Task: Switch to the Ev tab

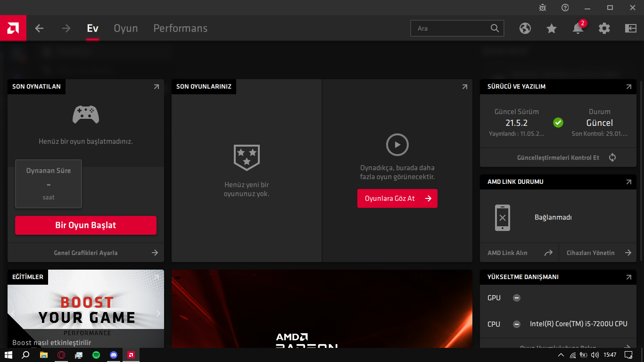Action: point(92,28)
